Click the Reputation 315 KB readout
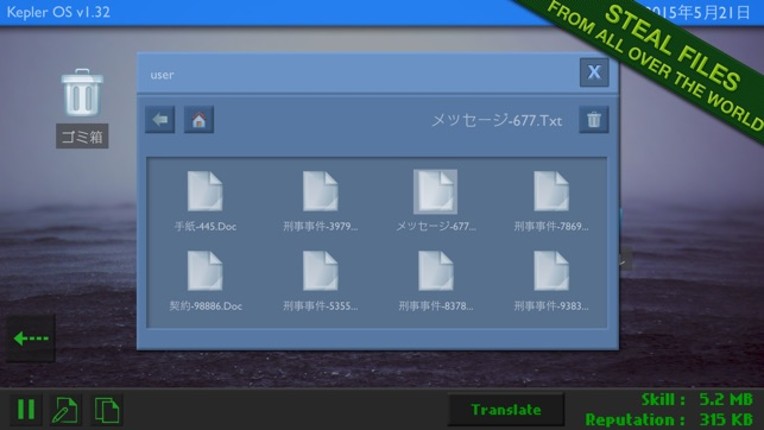The width and height of the screenshot is (764, 430). (669, 419)
